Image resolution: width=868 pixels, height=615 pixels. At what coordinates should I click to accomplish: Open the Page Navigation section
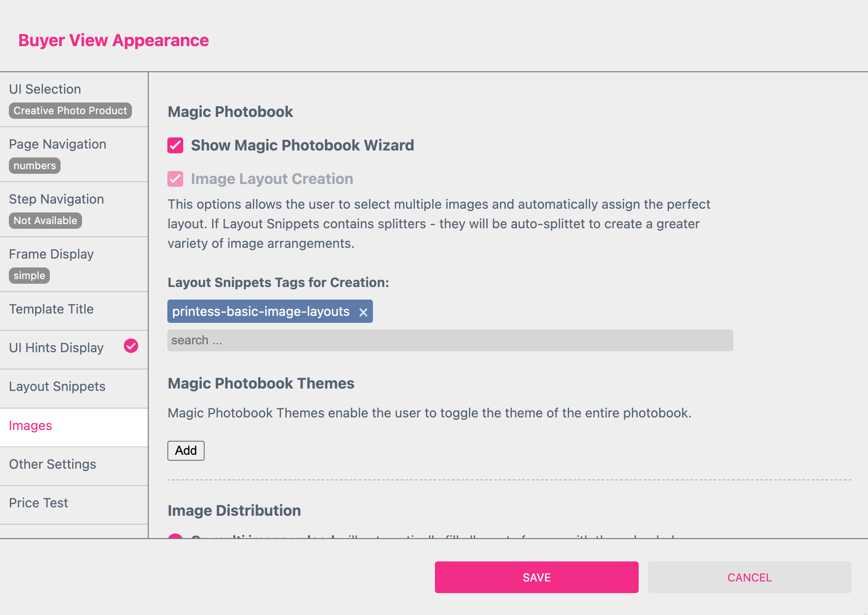point(74,155)
